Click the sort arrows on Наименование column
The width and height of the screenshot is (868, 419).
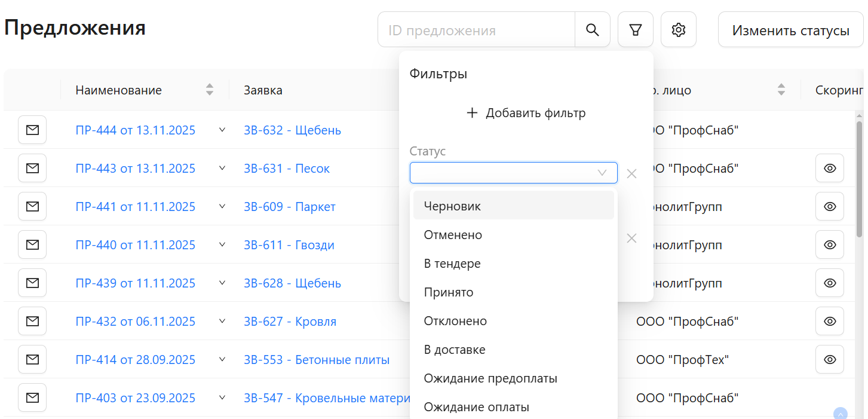tap(209, 89)
